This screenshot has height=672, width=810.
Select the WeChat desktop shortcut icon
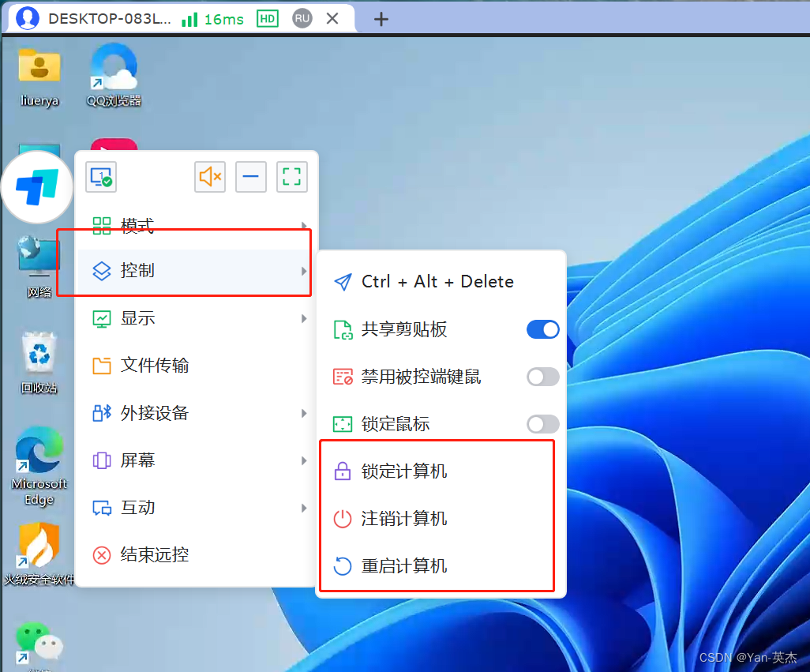click(x=39, y=644)
